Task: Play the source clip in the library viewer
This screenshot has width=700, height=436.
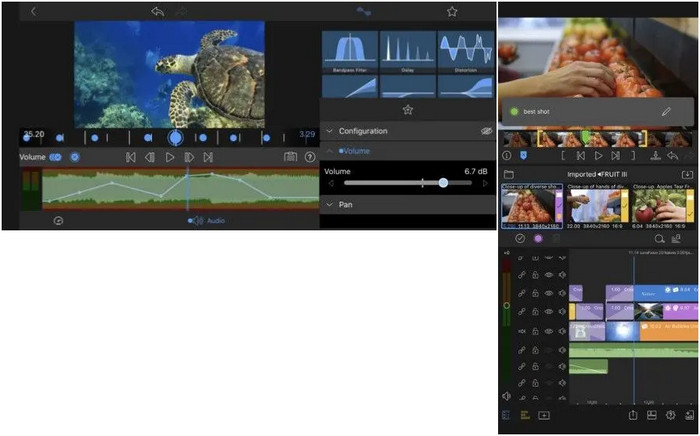Action: [598, 156]
